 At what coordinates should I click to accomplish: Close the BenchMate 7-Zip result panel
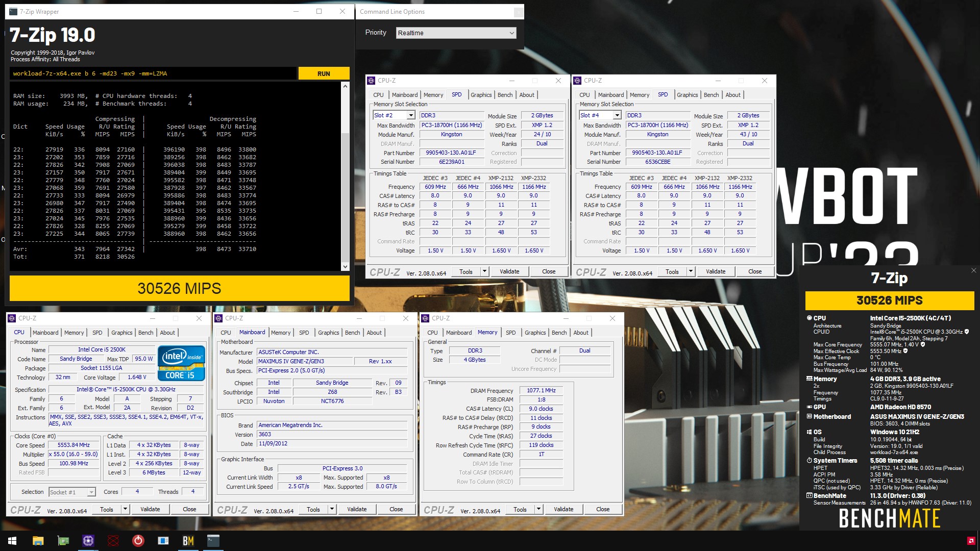973,271
